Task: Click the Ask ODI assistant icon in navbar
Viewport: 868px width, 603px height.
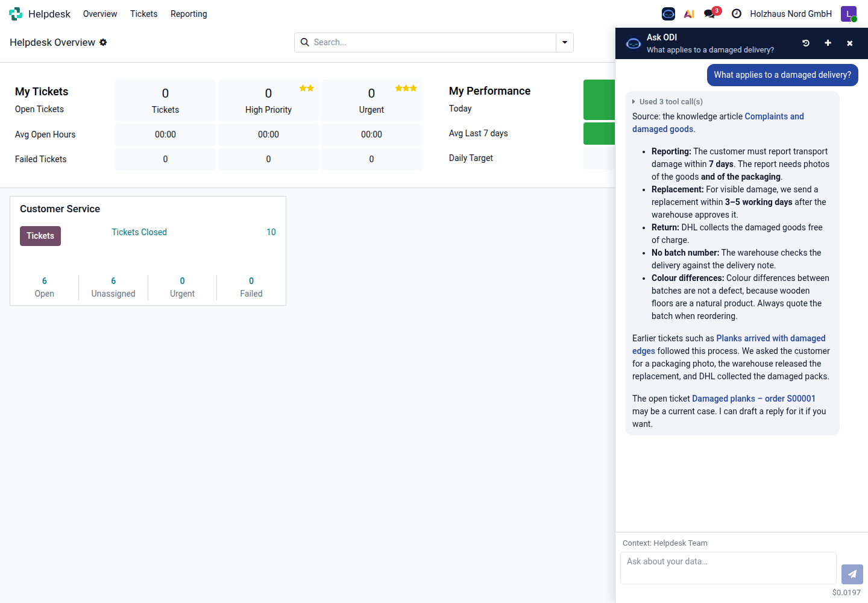Action: pos(668,14)
